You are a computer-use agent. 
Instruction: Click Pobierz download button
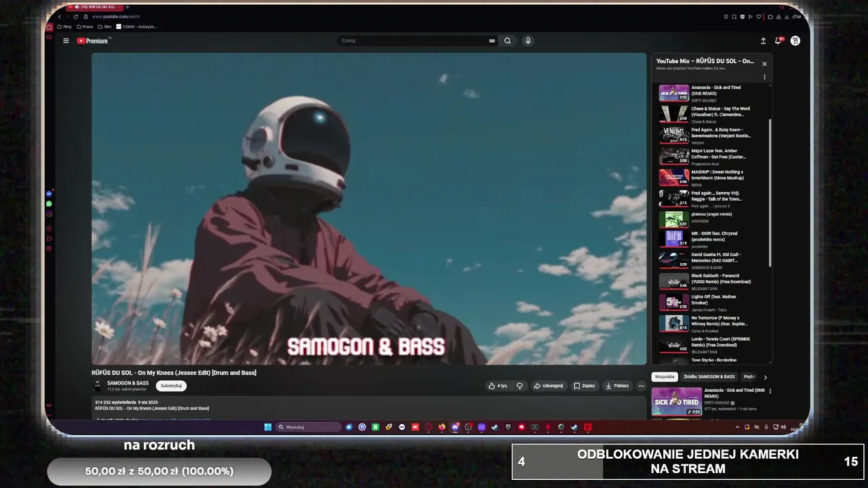click(617, 386)
